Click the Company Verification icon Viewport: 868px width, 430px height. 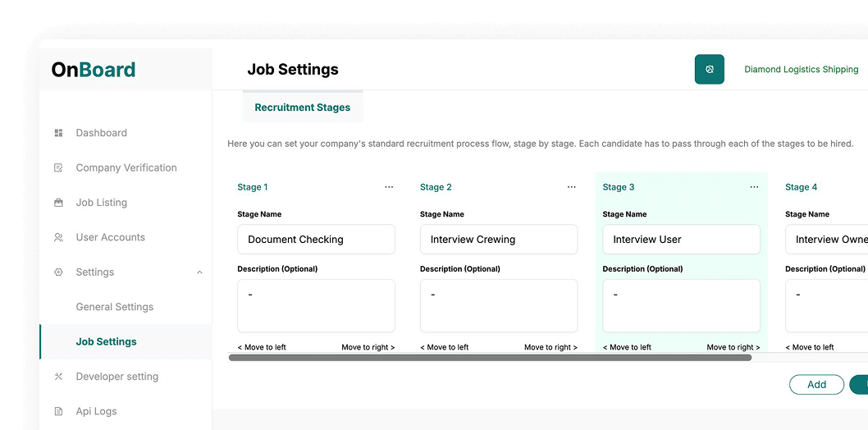58,168
